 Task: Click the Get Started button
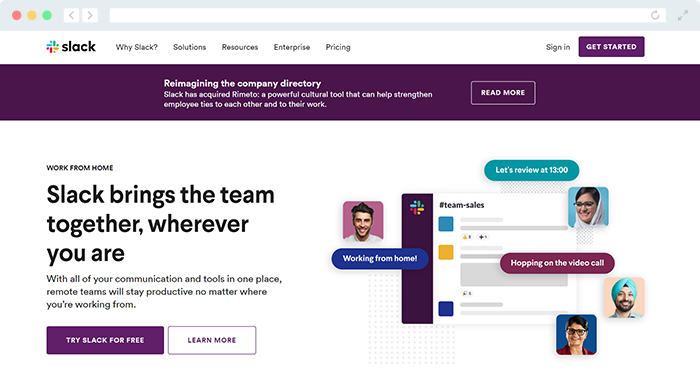pos(611,46)
